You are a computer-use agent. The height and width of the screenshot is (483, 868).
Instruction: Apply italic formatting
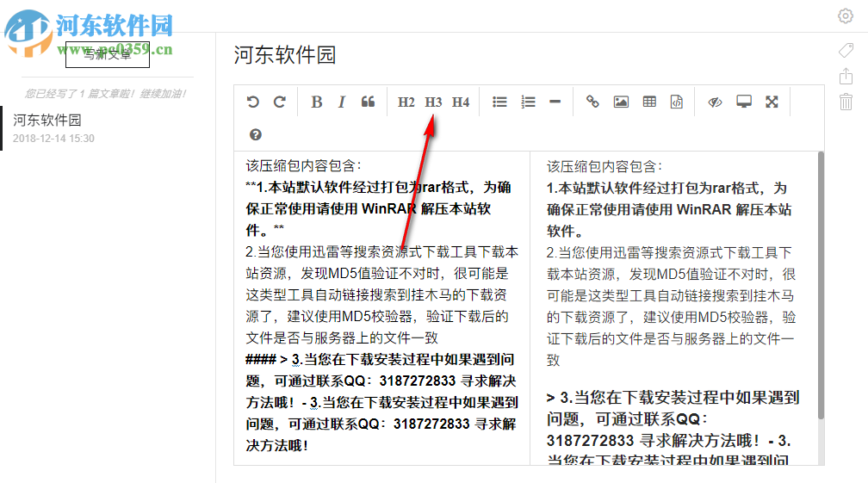pyautogui.click(x=342, y=102)
